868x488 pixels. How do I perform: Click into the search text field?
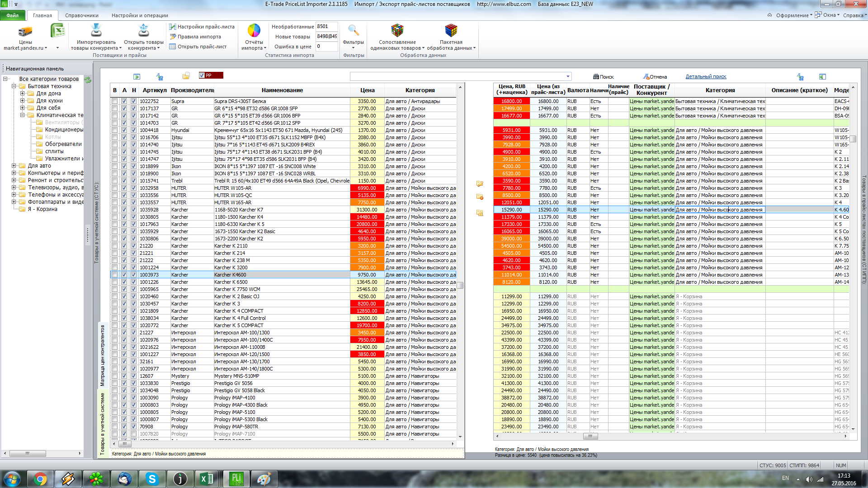click(457, 76)
